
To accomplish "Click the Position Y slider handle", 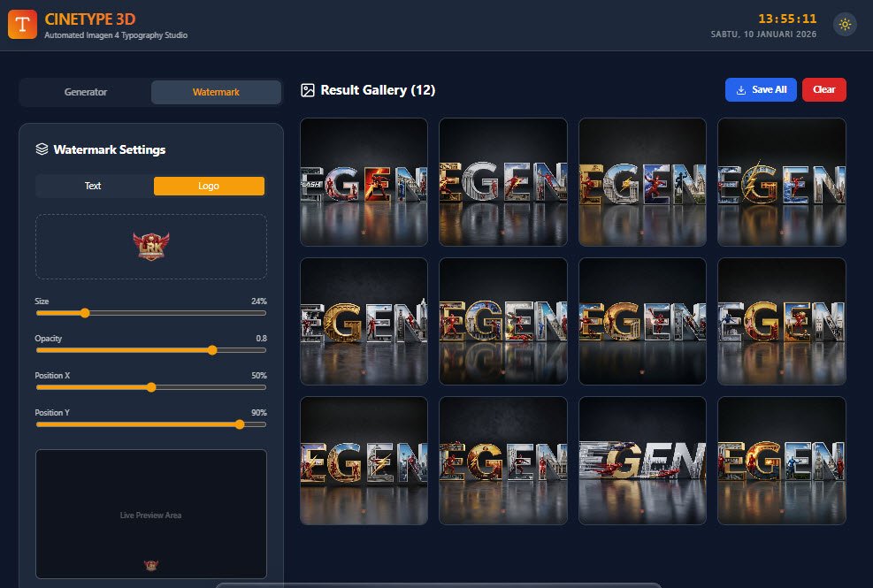I will click(240, 424).
